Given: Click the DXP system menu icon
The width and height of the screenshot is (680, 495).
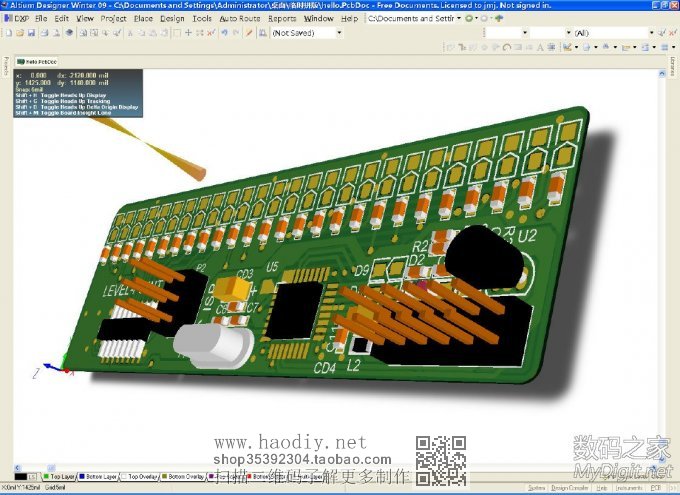Looking at the screenshot, I should (x=16, y=18).
